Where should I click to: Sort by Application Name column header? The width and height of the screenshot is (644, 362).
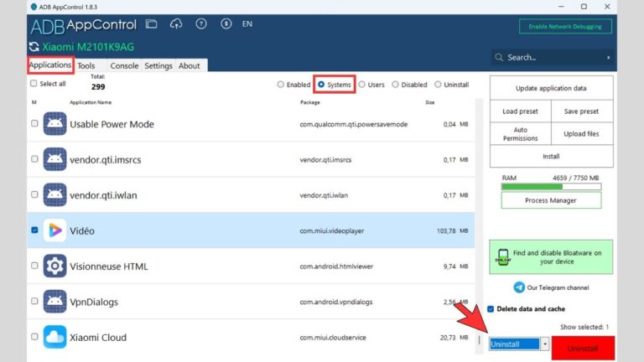coord(91,102)
